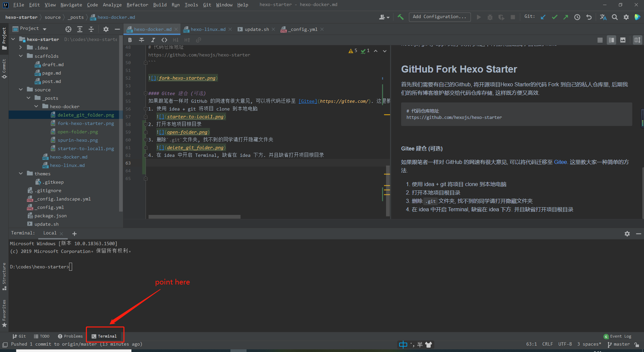This screenshot has width=644, height=352.
Task: Apply italic formatting from the Markdown toolbar
Action: pos(153,40)
